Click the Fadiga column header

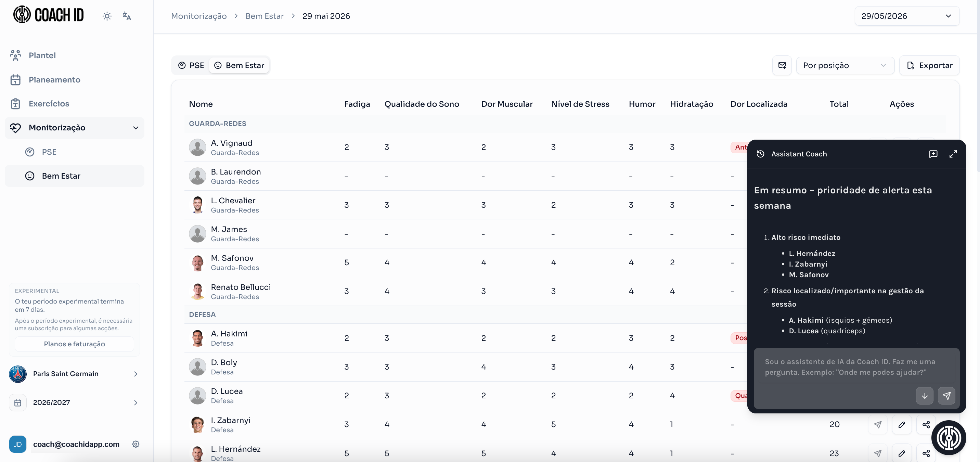click(x=357, y=104)
